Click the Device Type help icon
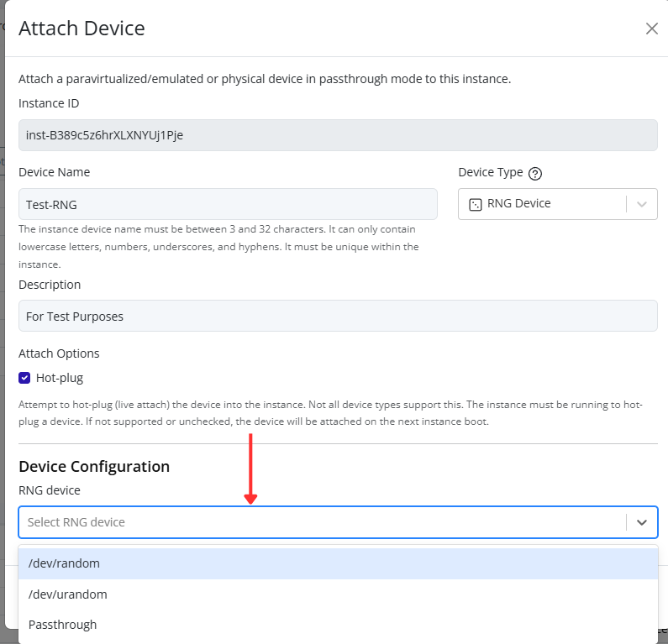Viewport: 668px width, 644px height. pos(534,174)
